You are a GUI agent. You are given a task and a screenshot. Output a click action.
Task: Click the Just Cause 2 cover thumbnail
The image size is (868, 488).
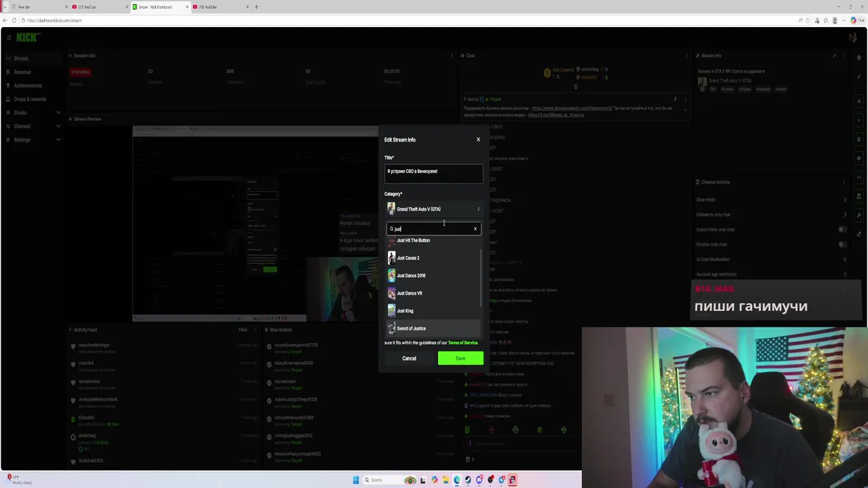pos(391,258)
